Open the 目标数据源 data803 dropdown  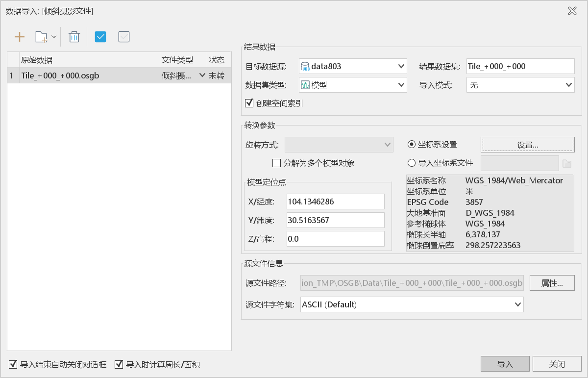pos(353,66)
